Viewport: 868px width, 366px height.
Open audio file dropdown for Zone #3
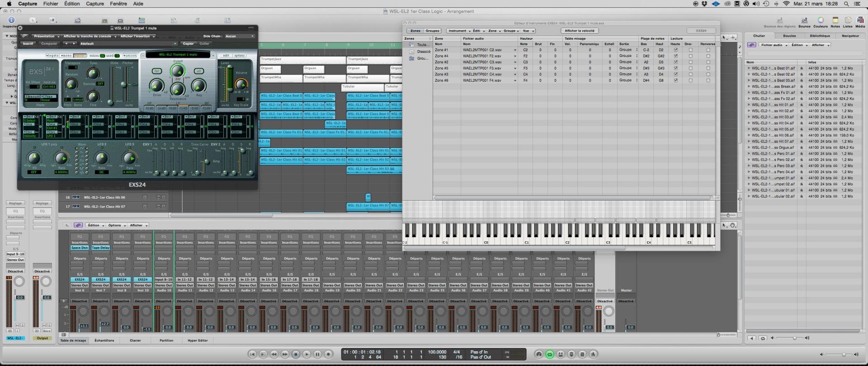[515, 74]
